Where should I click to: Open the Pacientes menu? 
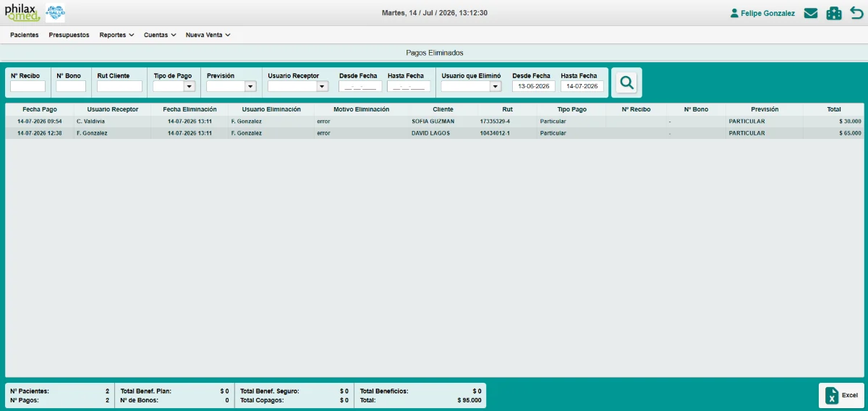coord(25,35)
